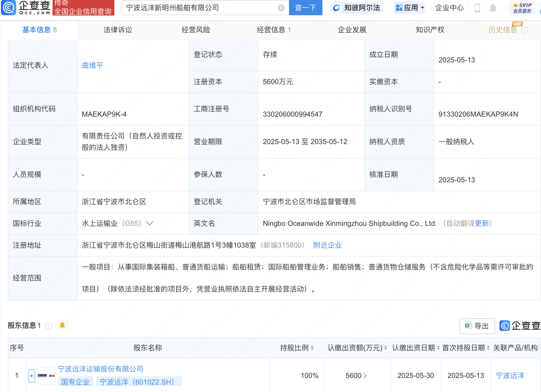Click the 宁波远洋（601022.SH）stock tag
Screen dimensions: 541x392
139,382
